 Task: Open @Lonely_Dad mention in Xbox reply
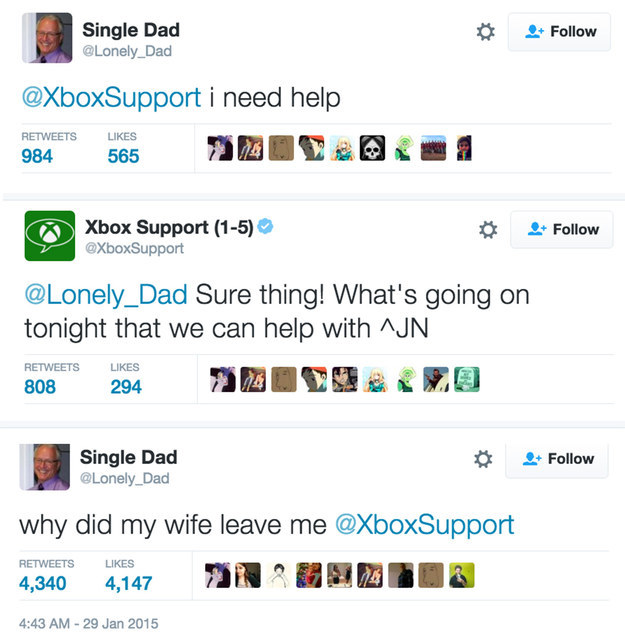tap(106, 295)
